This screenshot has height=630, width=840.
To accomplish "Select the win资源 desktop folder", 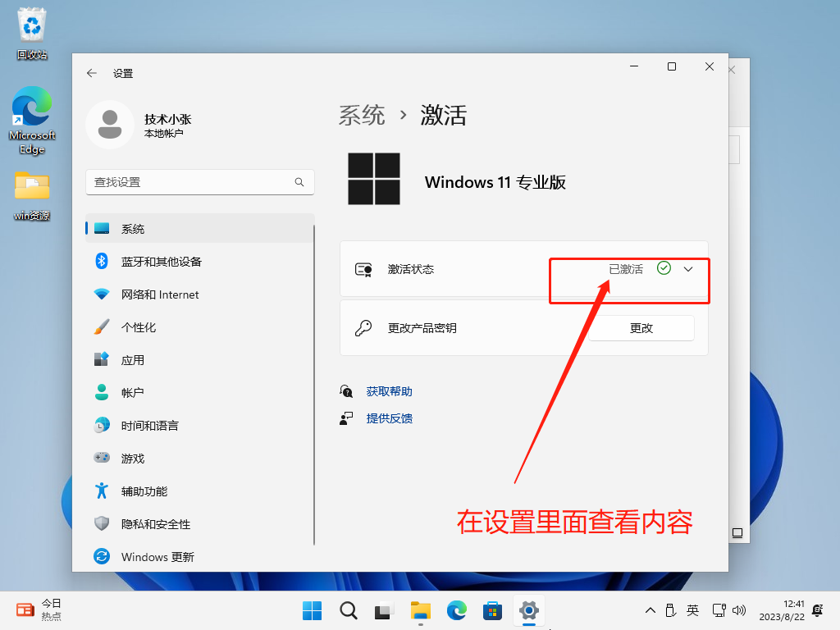I will (32, 196).
